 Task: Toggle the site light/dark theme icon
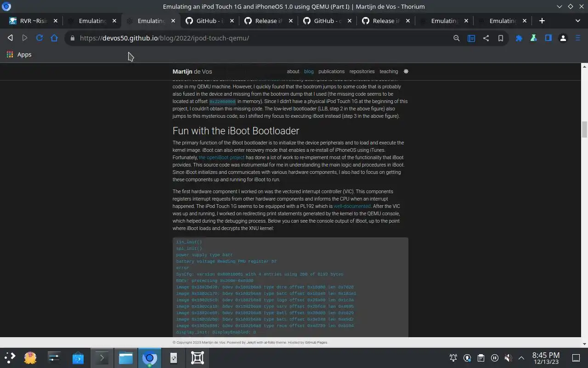[x=406, y=71]
